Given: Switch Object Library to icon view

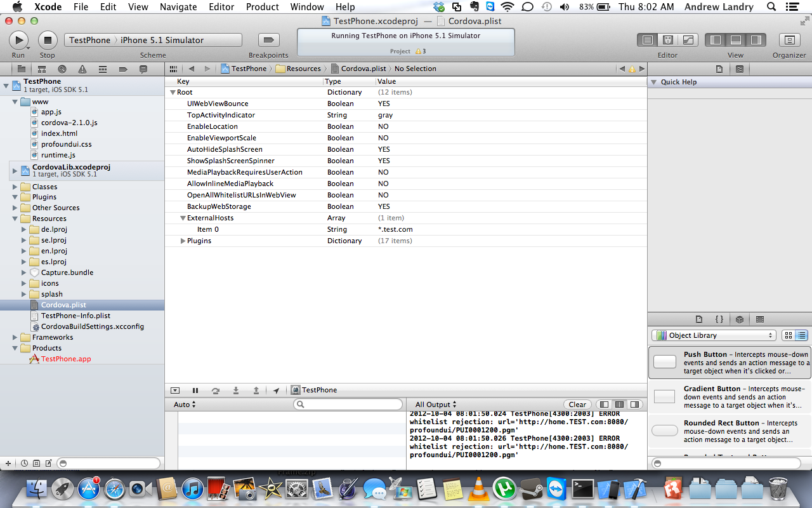Looking at the screenshot, I should [788, 335].
